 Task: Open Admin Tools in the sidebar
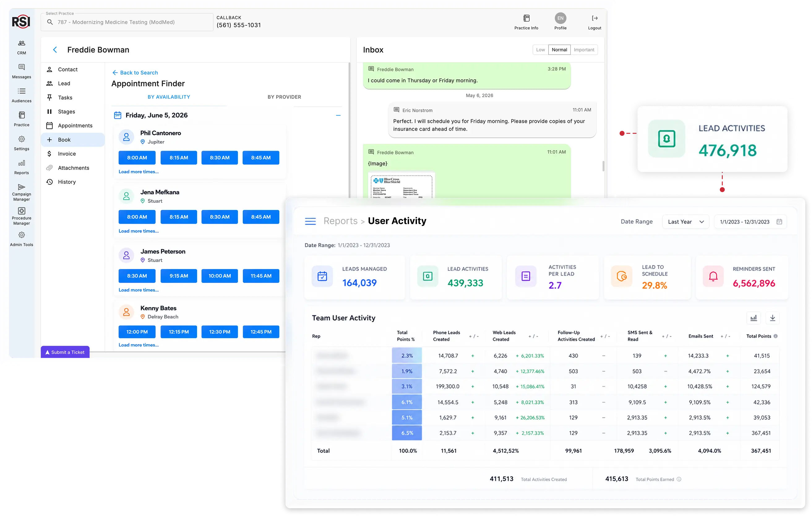point(22,239)
